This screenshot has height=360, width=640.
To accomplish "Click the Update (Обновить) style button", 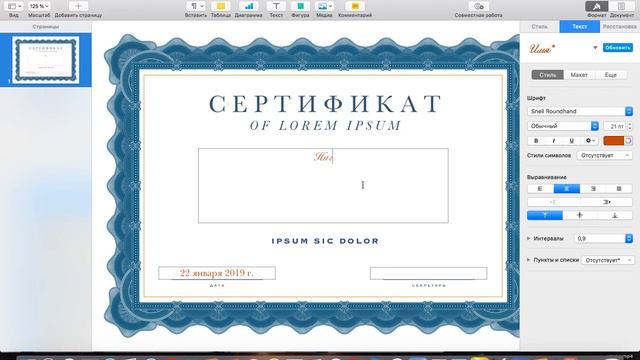I will pos(618,48).
